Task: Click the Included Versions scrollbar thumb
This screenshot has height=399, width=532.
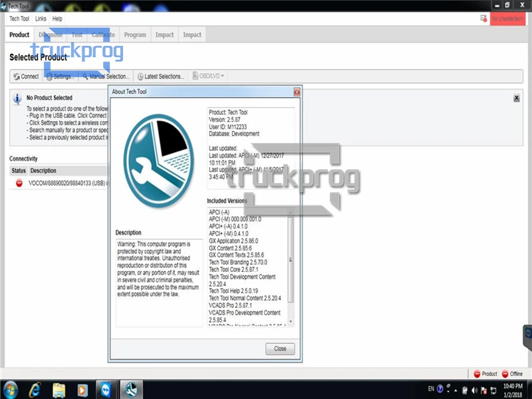Action: [291, 259]
